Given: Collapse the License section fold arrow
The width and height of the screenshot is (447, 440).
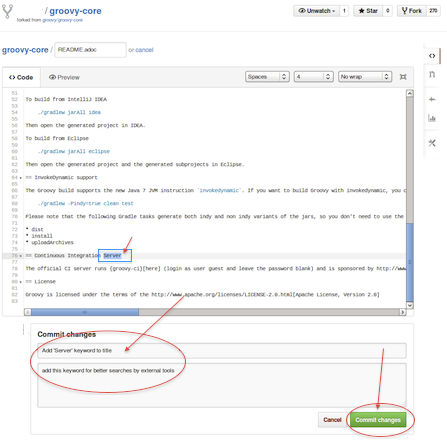Looking at the screenshot, I should pos(21,282).
